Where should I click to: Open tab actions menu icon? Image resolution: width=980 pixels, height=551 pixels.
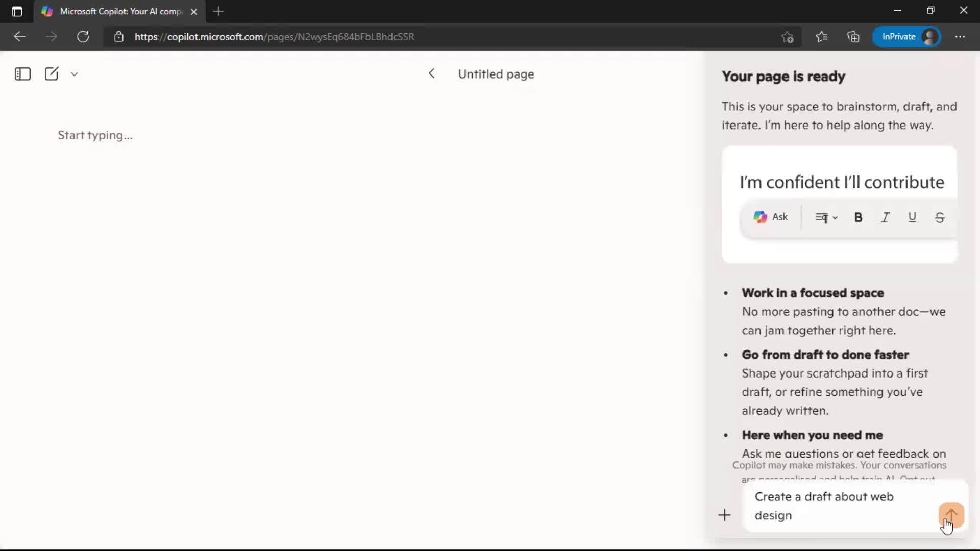pos(17,11)
